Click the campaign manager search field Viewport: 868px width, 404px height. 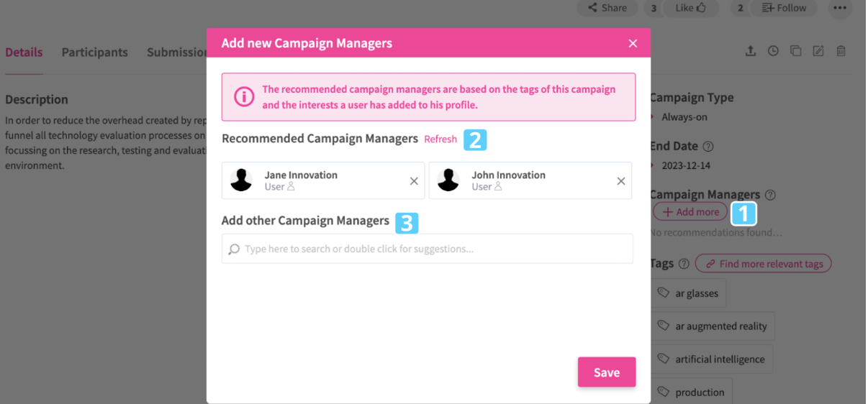[427, 249]
